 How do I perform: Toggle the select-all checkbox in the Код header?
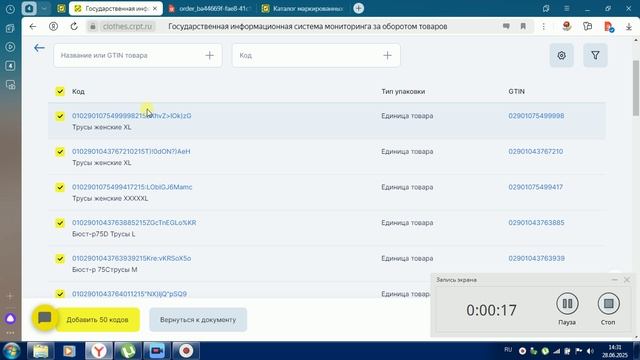pos(60,91)
